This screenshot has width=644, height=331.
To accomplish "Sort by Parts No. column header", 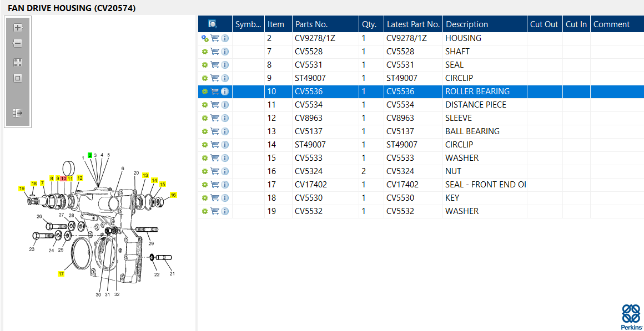I will (x=325, y=24).
